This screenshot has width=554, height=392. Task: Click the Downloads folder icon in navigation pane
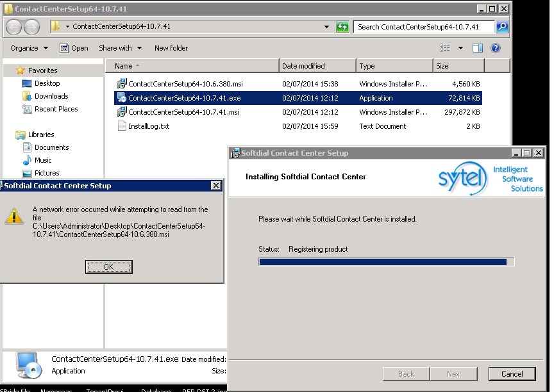[27, 96]
